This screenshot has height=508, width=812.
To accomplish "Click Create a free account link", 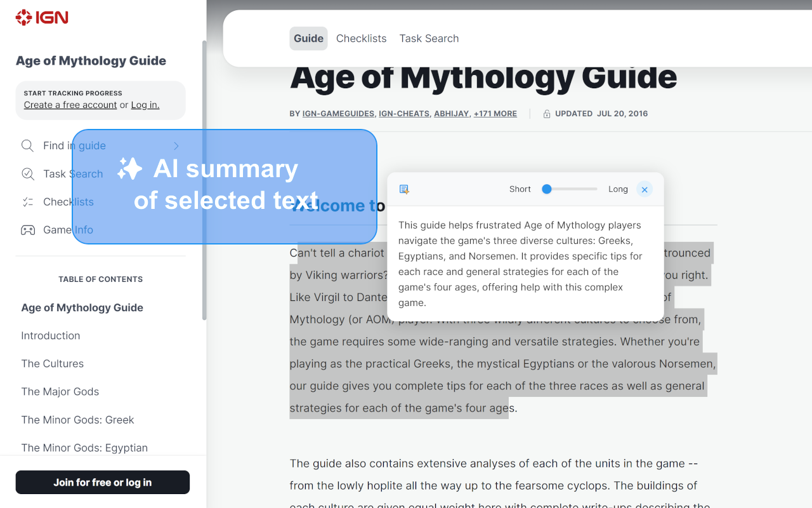I will 70,105.
